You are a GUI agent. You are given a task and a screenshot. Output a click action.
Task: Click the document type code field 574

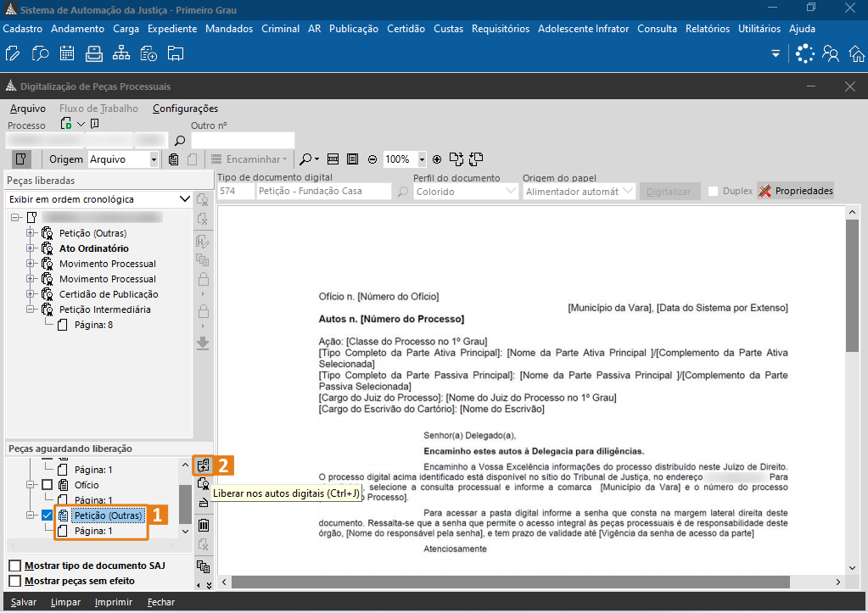[236, 191]
